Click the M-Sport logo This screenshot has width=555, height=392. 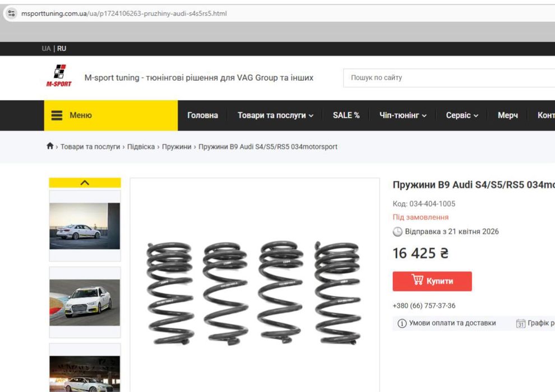pos(59,76)
